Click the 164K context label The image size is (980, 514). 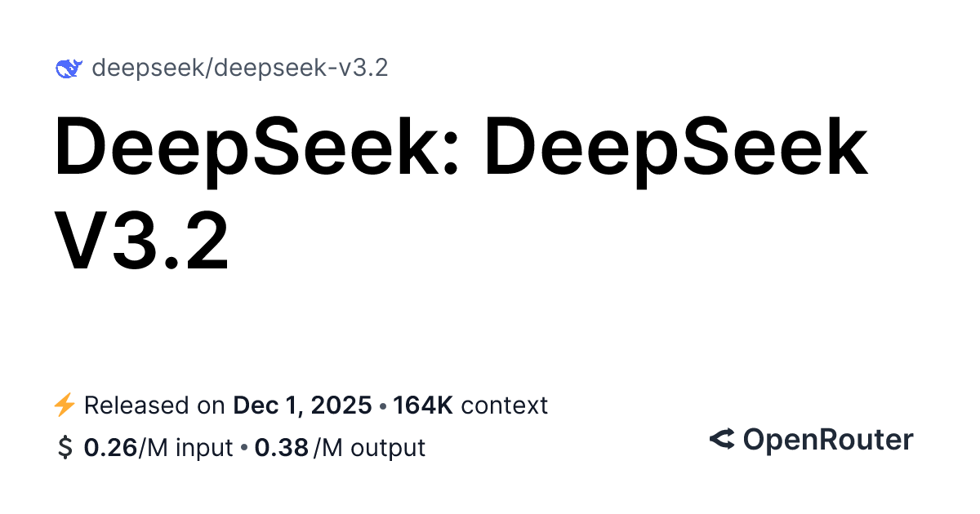pos(470,405)
